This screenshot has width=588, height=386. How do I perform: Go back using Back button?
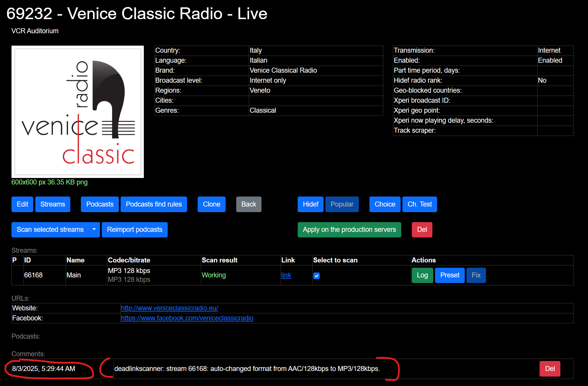pyautogui.click(x=249, y=204)
